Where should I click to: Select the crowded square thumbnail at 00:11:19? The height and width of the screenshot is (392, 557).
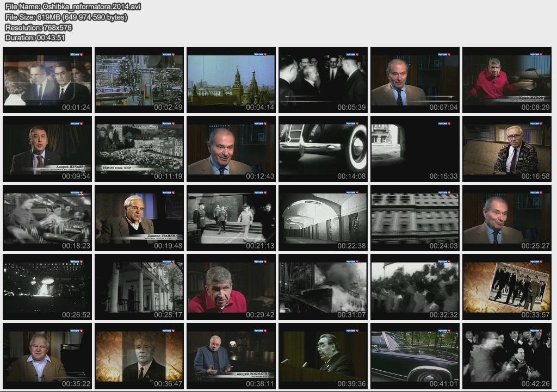139,149
